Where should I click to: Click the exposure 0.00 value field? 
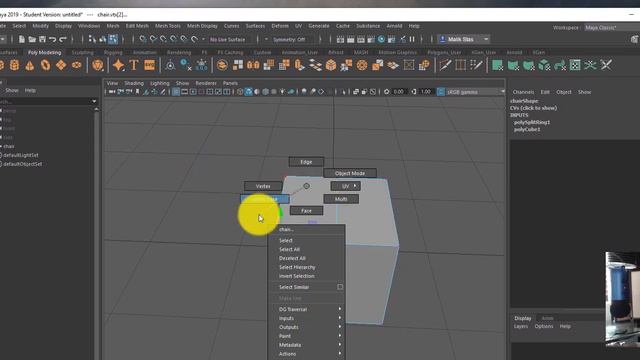click(x=399, y=92)
